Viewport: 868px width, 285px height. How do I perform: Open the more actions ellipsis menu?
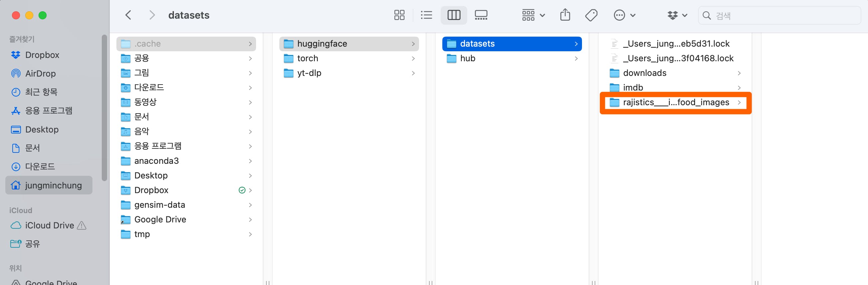(x=624, y=15)
